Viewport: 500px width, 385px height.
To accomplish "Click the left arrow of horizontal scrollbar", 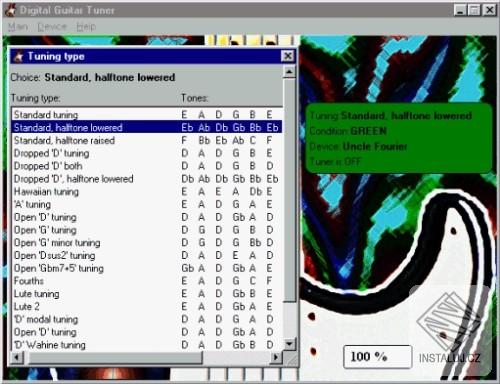I will point(17,357).
